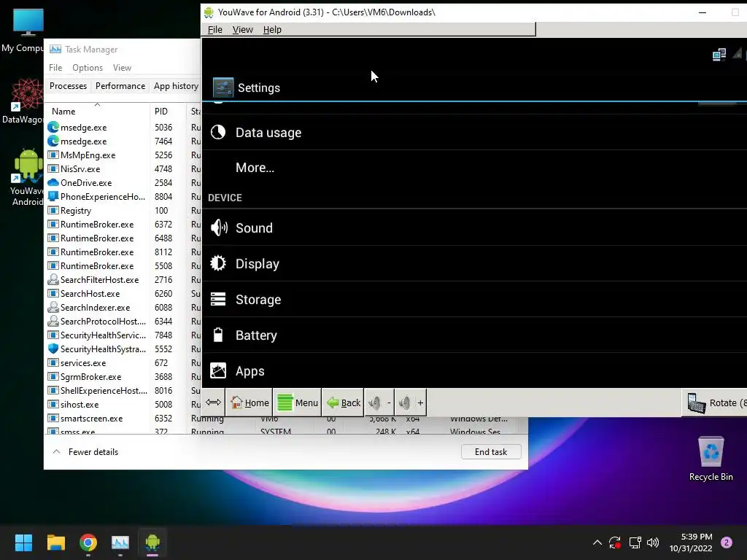The height and width of the screenshot is (560, 747).
Task: Switch to Performance tab in Task Manager
Action: [120, 86]
